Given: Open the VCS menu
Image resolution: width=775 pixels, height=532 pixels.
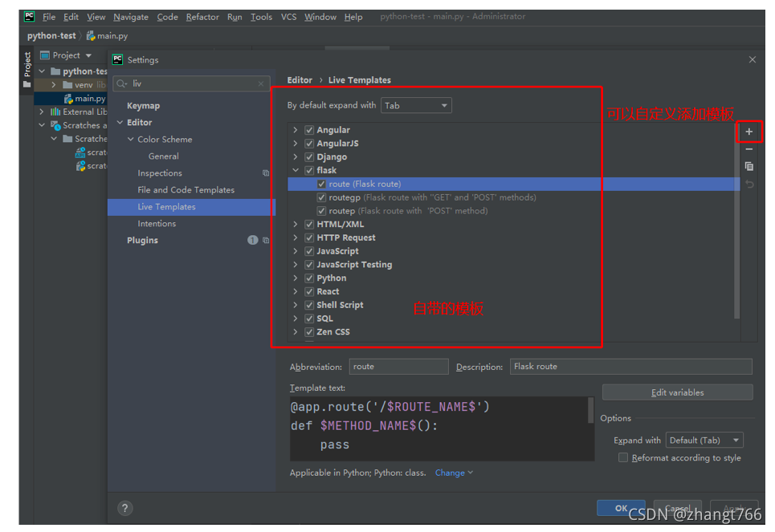Looking at the screenshot, I should point(288,16).
